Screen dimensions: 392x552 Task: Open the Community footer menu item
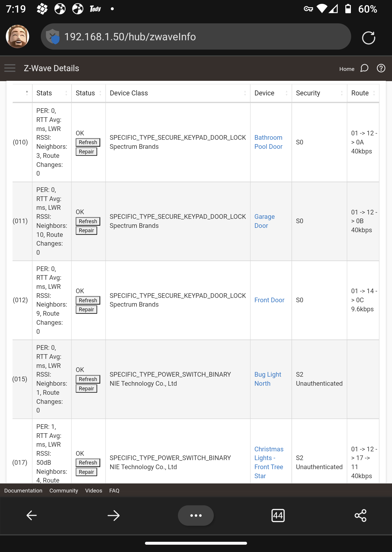(x=64, y=490)
